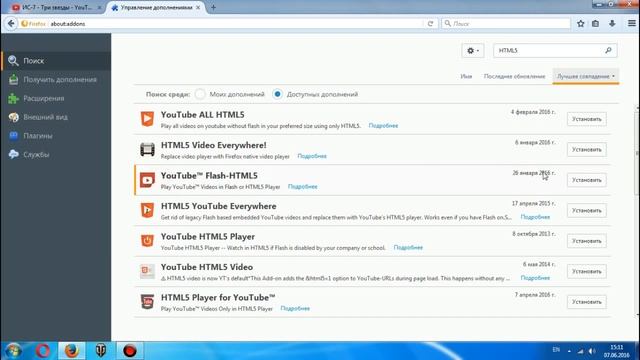Click the YouTube ALL HTML5 title
This screenshot has height=360, width=640.
202,115
